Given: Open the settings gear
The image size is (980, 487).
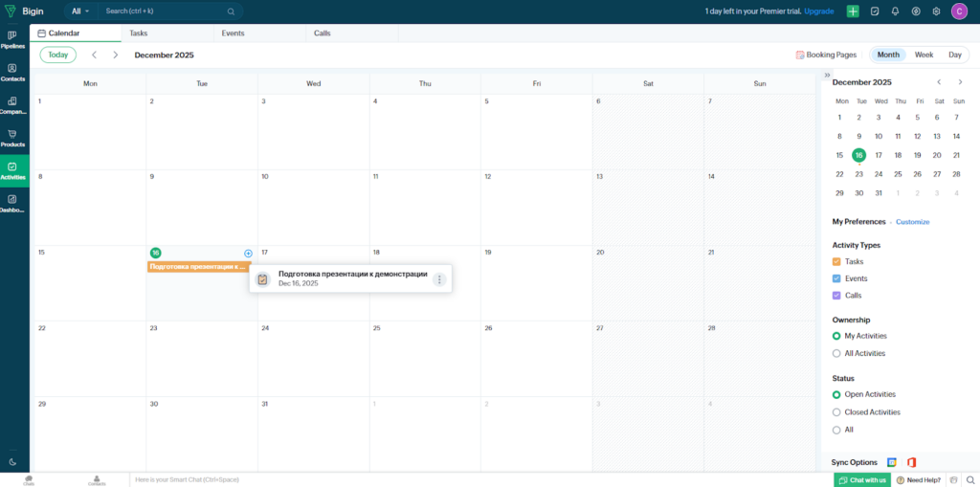Looking at the screenshot, I should point(936,11).
